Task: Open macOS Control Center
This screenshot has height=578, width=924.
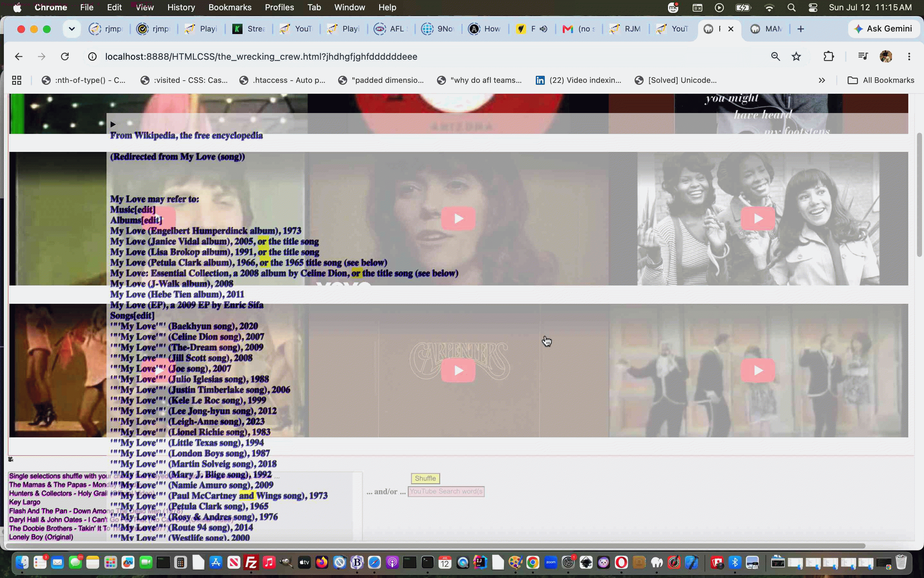Action: [813, 7]
